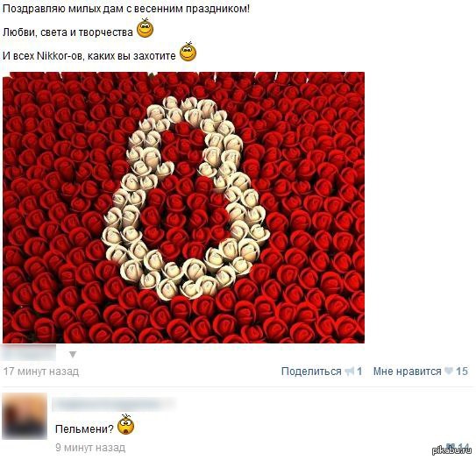Open the '9 минут назад' comment timestamp

point(90,448)
